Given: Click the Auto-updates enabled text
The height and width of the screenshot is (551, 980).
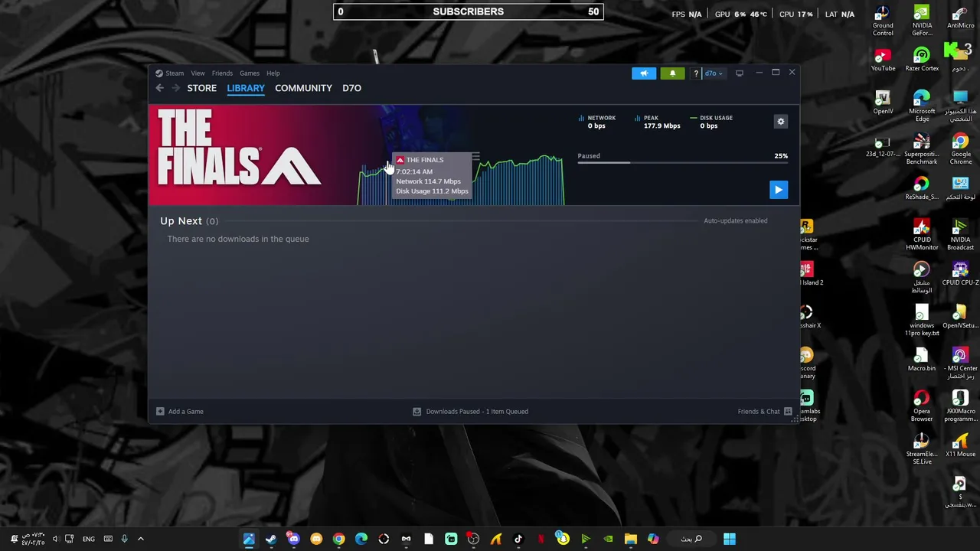Looking at the screenshot, I should point(735,220).
